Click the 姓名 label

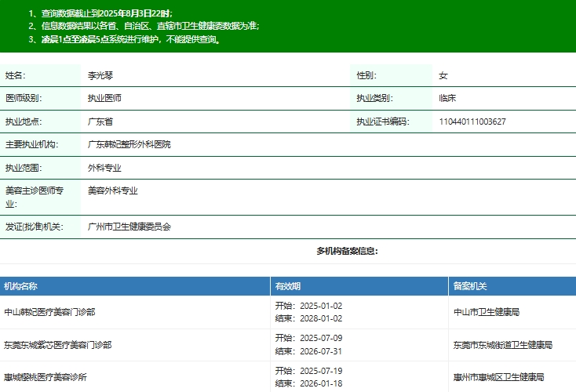(15, 75)
